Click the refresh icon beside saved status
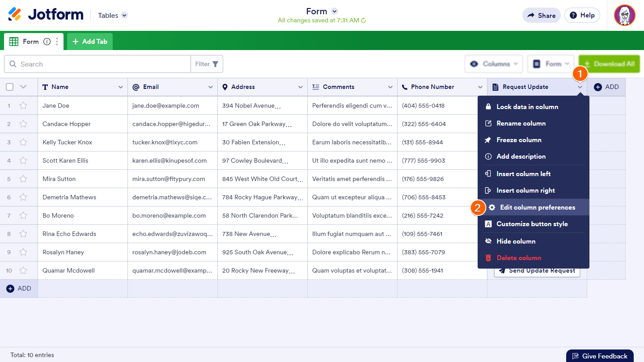This screenshot has width=644, height=362. point(364,21)
